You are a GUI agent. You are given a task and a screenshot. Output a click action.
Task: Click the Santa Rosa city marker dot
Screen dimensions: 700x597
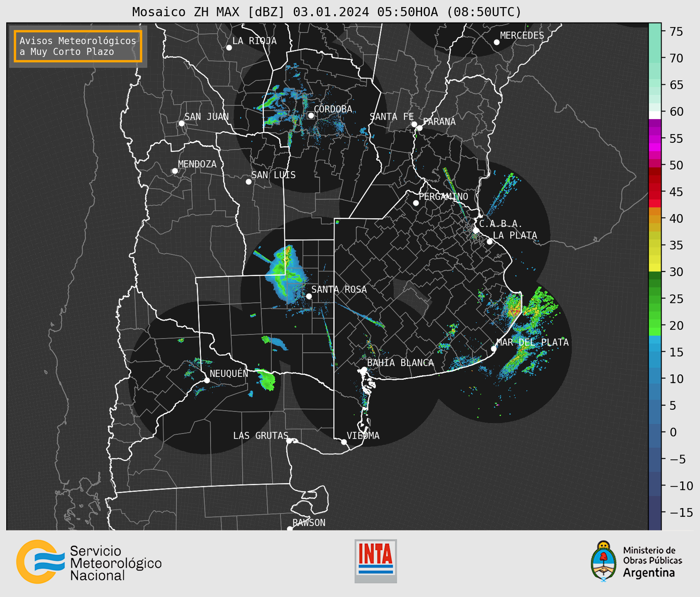coord(309,296)
